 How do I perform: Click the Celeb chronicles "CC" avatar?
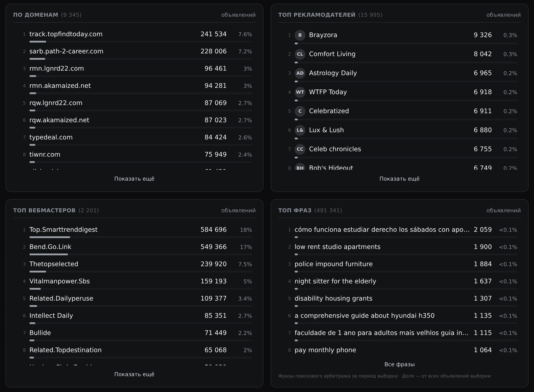point(300,149)
